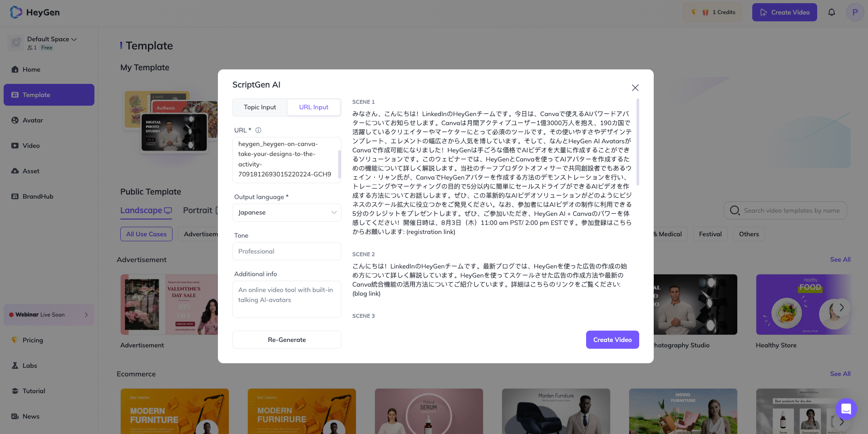Click the Free plan badge

tap(47, 48)
